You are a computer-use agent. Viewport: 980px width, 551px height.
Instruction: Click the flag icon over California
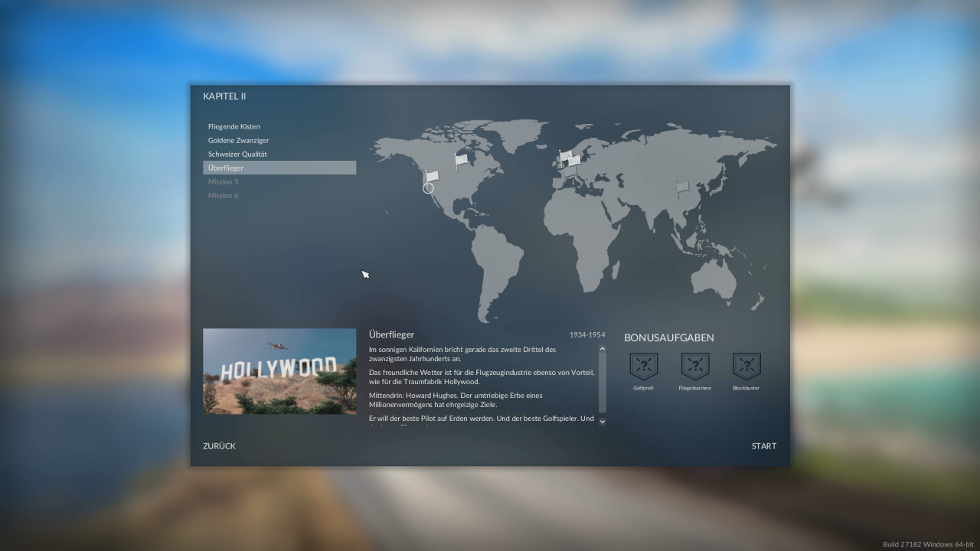tap(432, 177)
